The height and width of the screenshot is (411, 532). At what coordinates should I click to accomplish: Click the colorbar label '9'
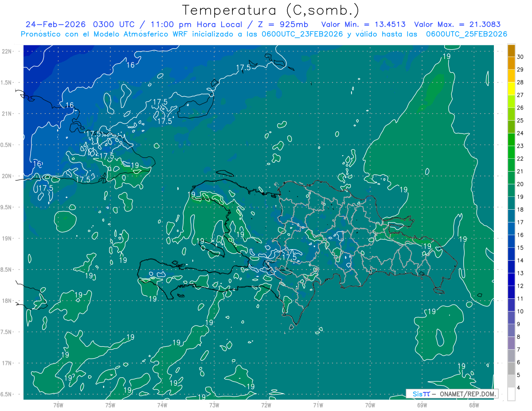pos(519,324)
